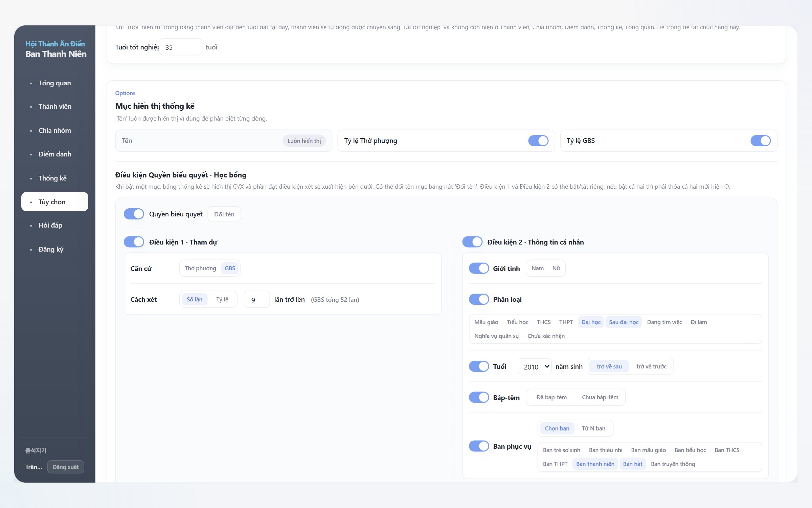Select Thờ phượng as Căn cứ
The width and height of the screenshot is (812, 508).
[200, 268]
